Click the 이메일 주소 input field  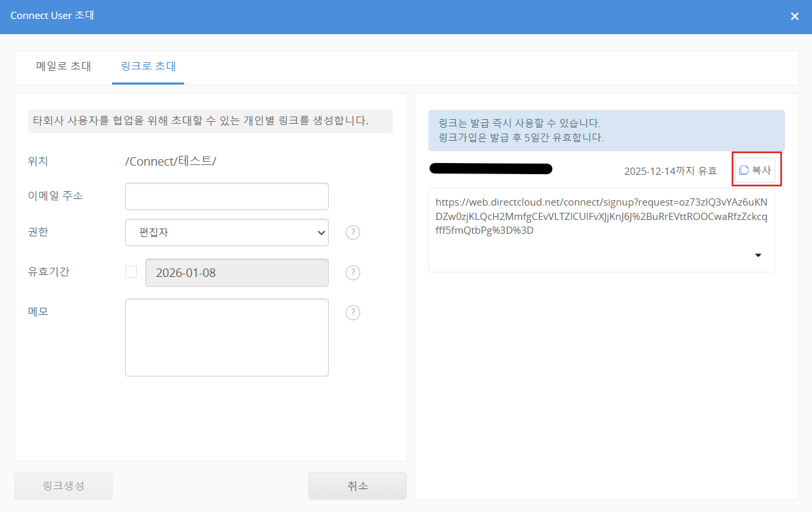click(227, 196)
